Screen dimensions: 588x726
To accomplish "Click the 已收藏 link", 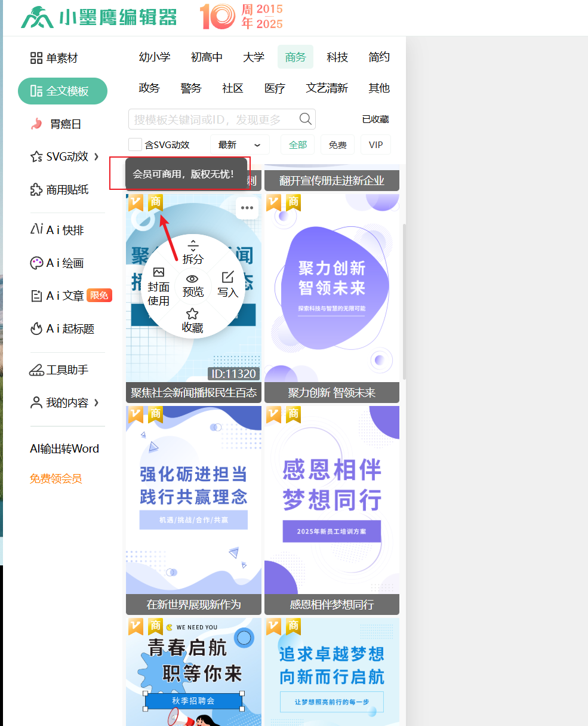I will coord(375,119).
